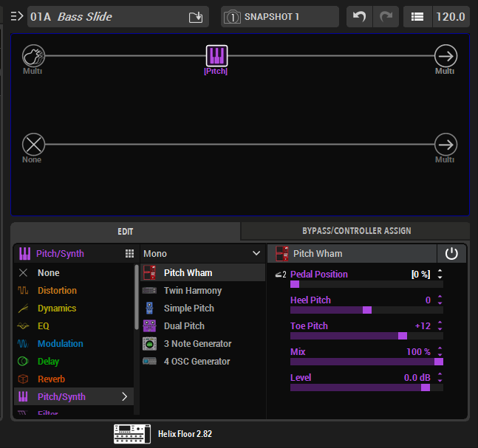
Task: Select the Delay category
Action: (x=74, y=361)
